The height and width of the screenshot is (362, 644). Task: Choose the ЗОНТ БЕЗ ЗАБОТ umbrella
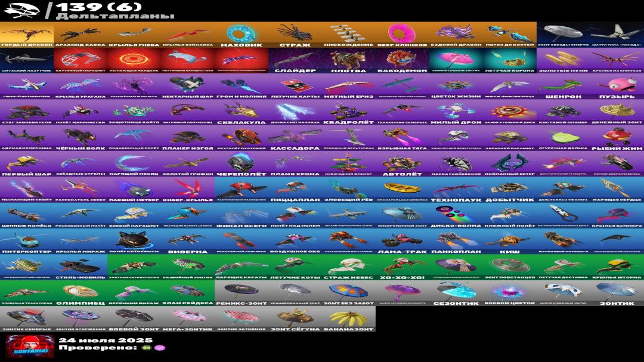349,293
